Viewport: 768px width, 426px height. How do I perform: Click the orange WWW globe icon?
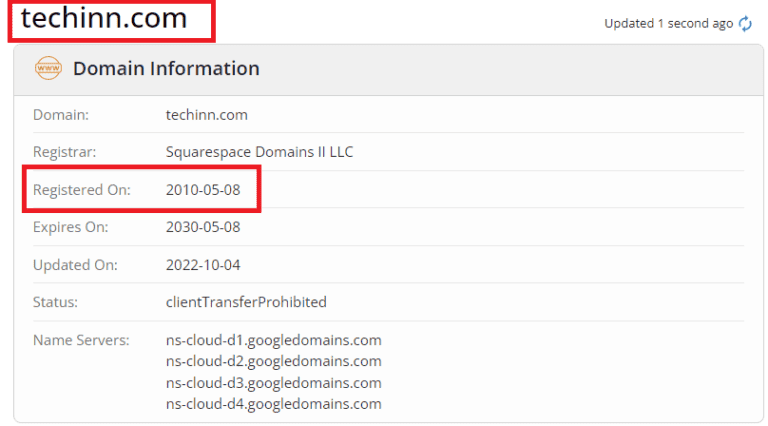(x=48, y=69)
